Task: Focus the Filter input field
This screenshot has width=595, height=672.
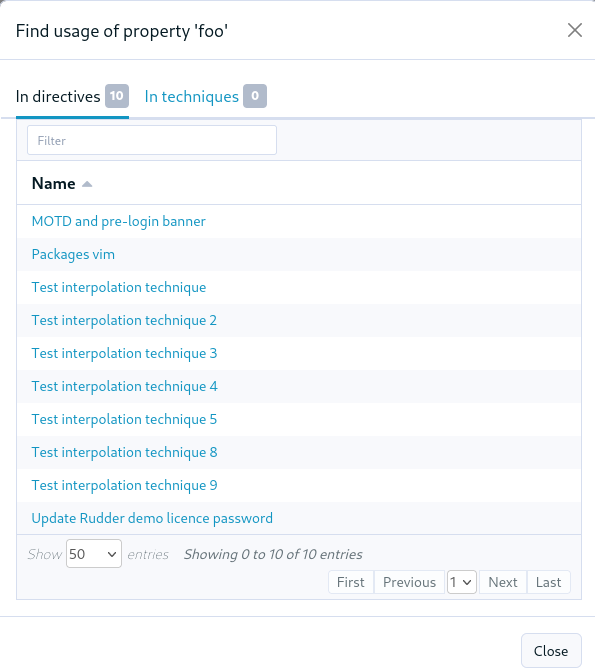Action: (152, 140)
